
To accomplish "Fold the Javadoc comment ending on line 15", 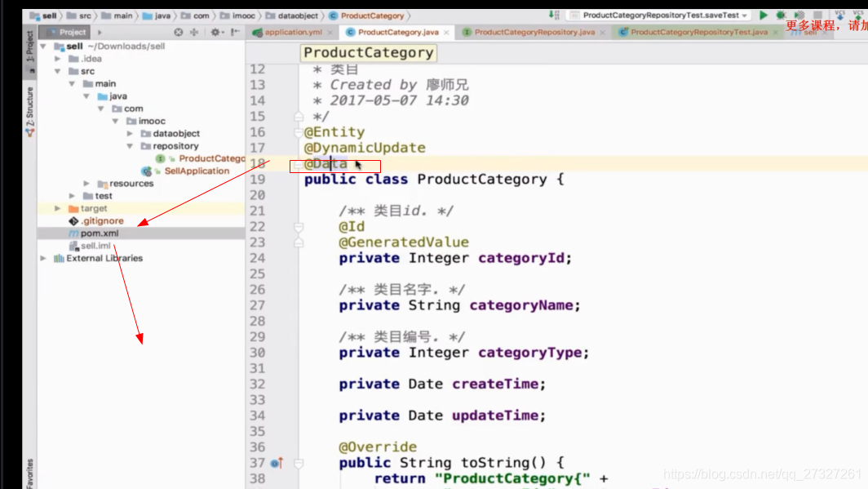I will [x=299, y=116].
